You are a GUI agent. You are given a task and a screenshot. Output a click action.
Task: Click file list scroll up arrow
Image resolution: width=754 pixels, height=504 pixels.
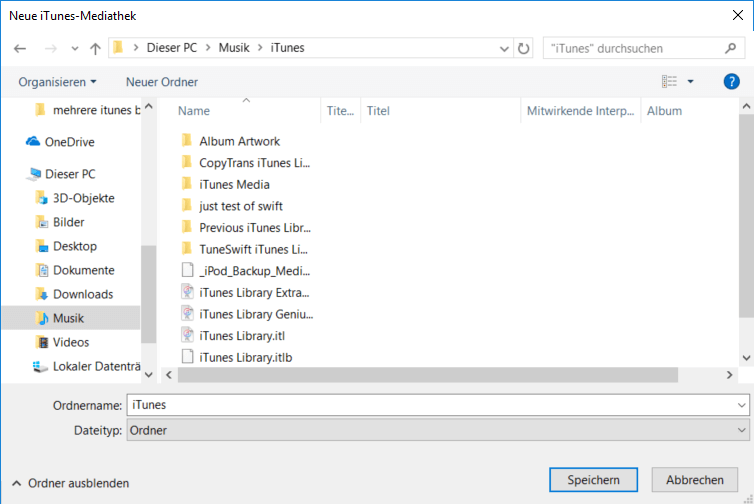(x=746, y=106)
